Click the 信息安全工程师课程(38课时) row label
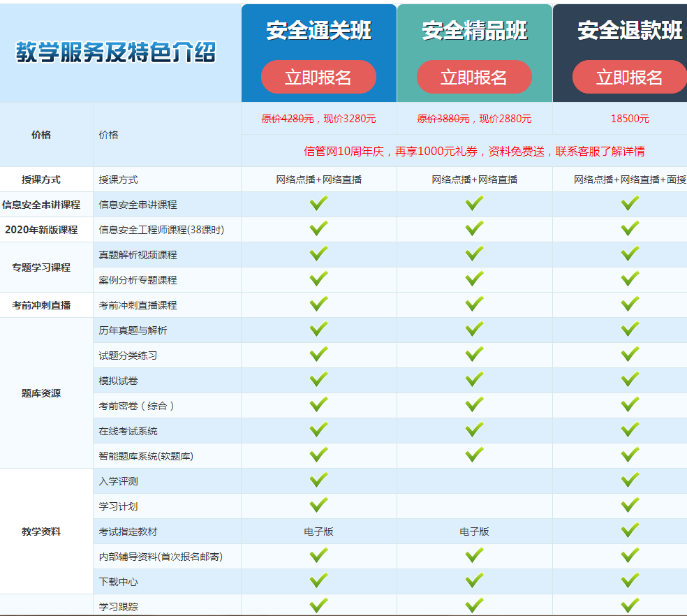This screenshot has width=687, height=616. [161, 230]
